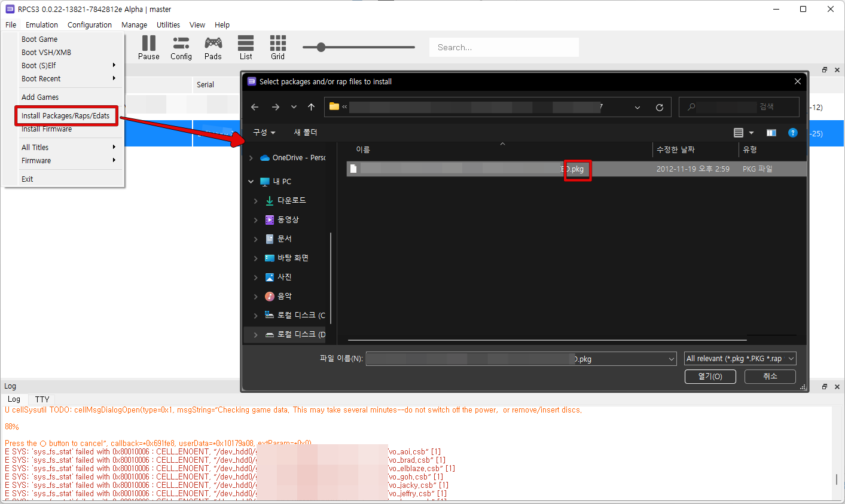Screen dimensions: 845x504
Task: Click the dialog 검색 search box
Action: [x=739, y=107]
